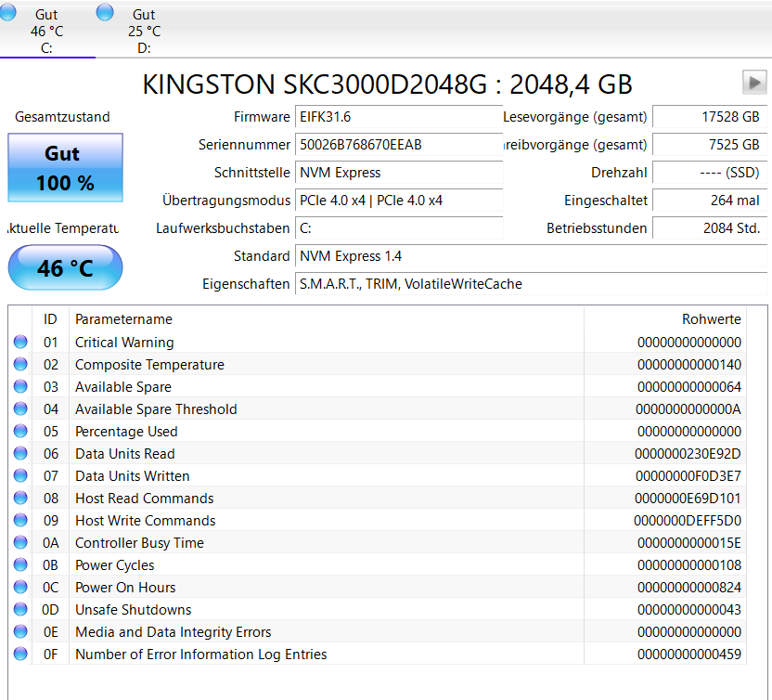Click the 46 °C temperature button
The width and height of the screenshot is (772, 700).
point(66,267)
